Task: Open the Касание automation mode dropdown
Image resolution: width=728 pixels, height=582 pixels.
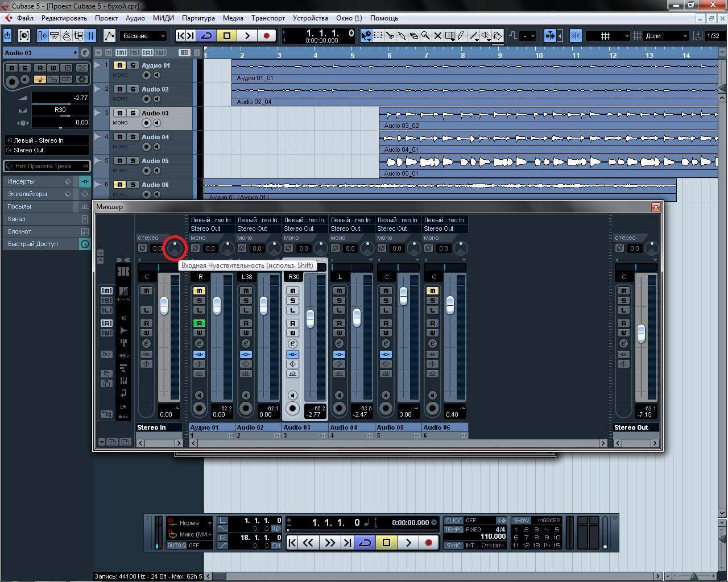Action: (x=143, y=36)
